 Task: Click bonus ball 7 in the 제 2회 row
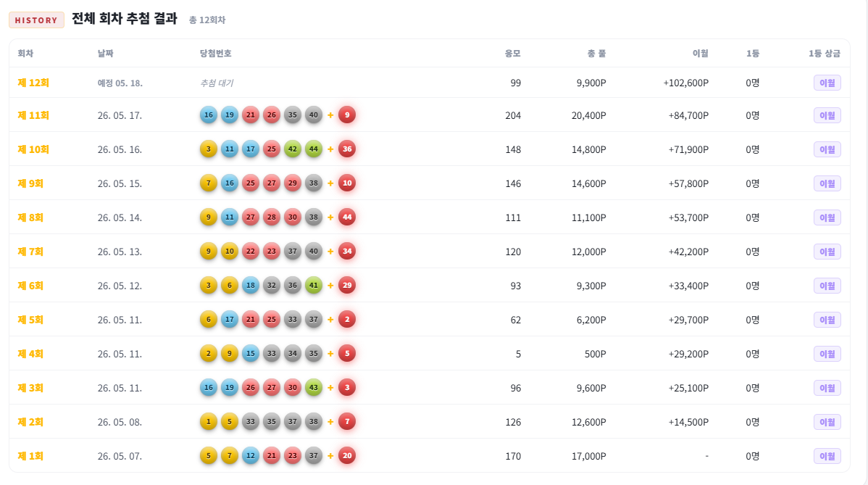[x=347, y=422]
